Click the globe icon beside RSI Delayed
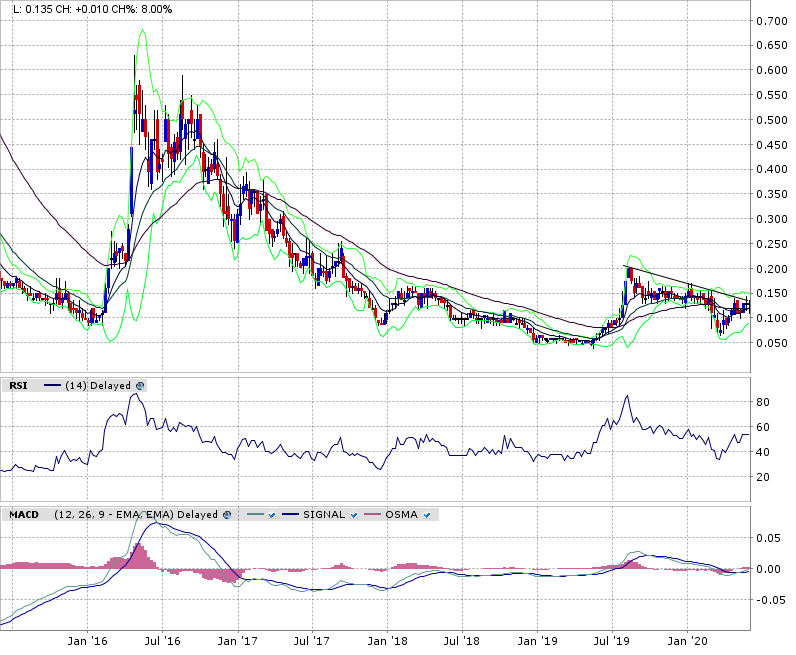Image resolution: width=796 pixels, height=655 pixels. tap(140, 385)
